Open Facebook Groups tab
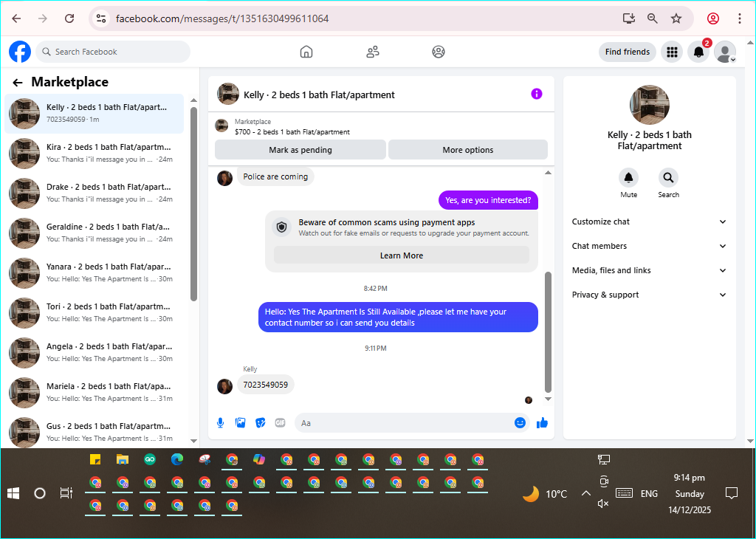The image size is (756, 539). (439, 52)
